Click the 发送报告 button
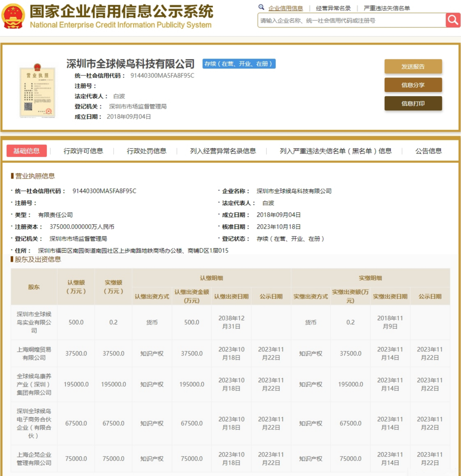 [x=413, y=66]
